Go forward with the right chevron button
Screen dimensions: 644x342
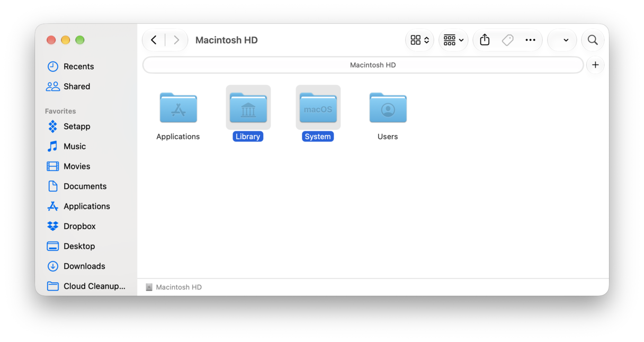click(176, 40)
